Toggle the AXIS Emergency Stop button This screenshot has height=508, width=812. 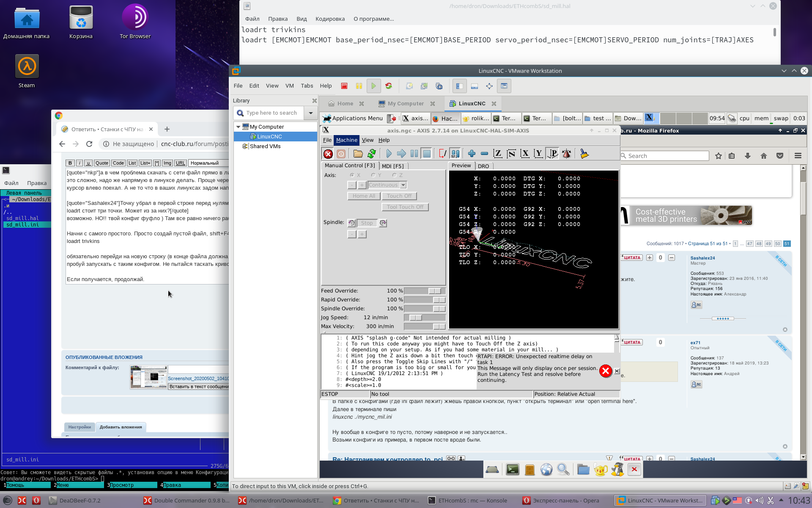coord(328,154)
